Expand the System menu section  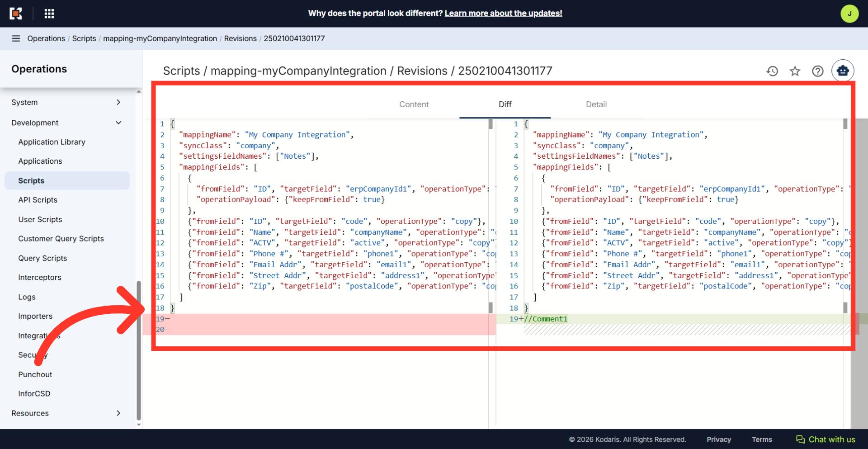pos(67,102)
